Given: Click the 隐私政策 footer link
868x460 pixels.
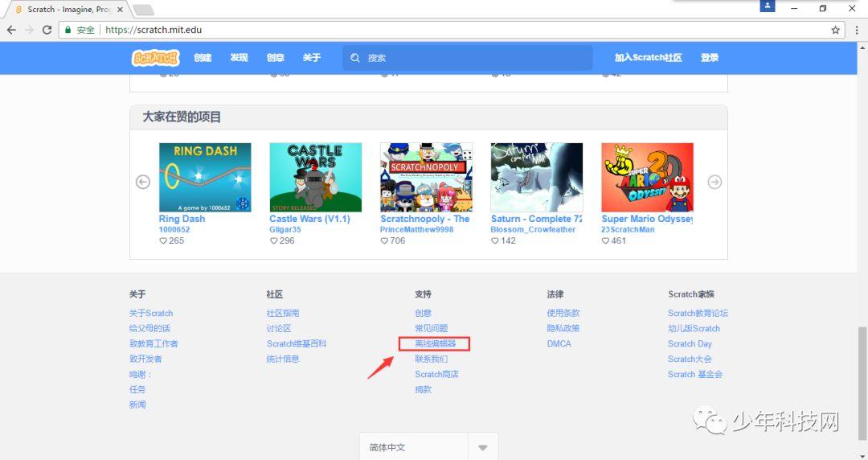Looking at the screenshot, I should (563, 328).
